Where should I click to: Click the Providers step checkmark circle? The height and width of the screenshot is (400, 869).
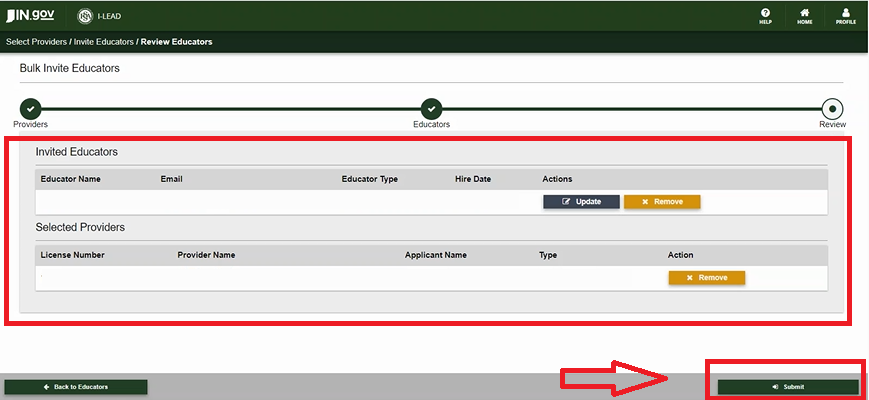(30, 108)
